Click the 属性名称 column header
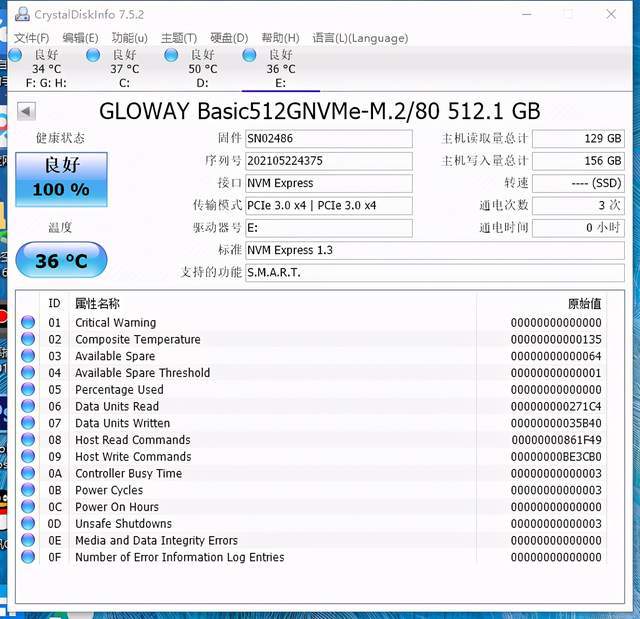 (97, 304)
